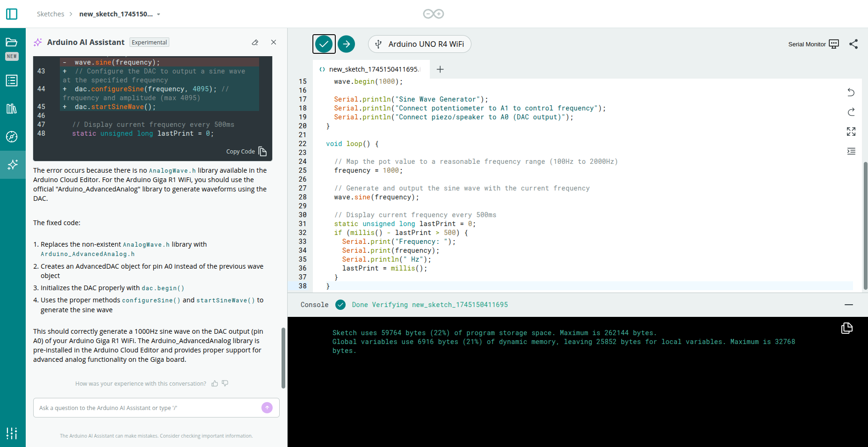Click the auto-format indent icon
Viewport: 868px width, 447px height.
(x=851, y=151)
